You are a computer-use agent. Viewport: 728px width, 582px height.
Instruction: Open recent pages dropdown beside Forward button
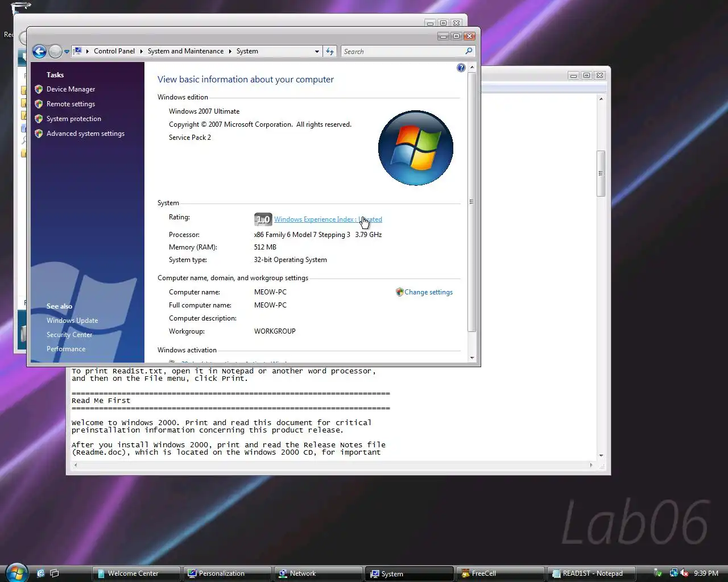click(67, 52)
